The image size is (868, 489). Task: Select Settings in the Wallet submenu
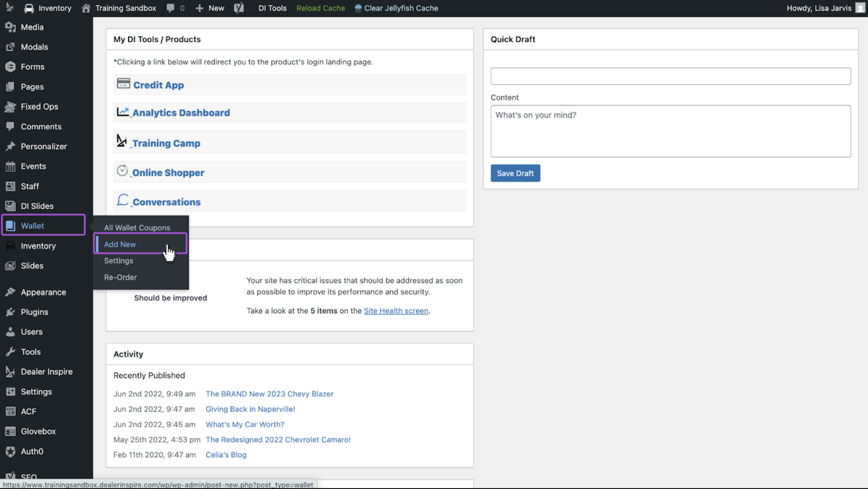(118, 261)
